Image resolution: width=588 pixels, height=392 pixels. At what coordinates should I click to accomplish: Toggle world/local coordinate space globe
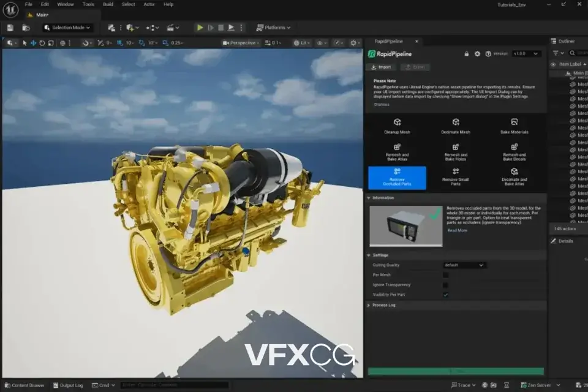pos(62,43)
